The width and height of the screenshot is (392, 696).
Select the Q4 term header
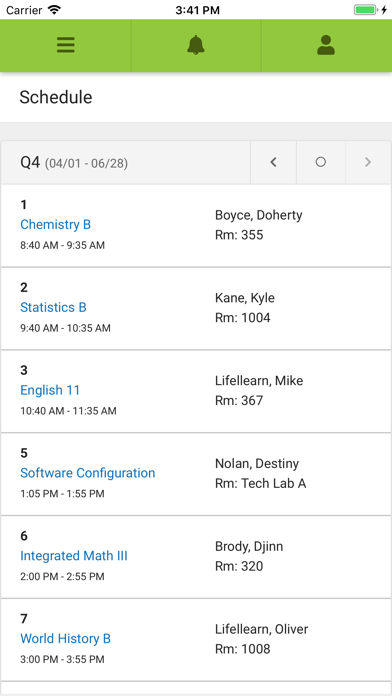click(74, 163)
